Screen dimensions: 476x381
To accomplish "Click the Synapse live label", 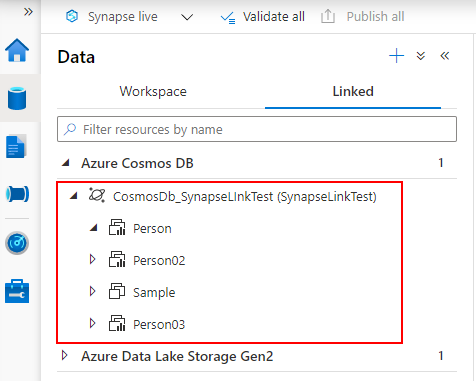I will click(x=123, y=17).
